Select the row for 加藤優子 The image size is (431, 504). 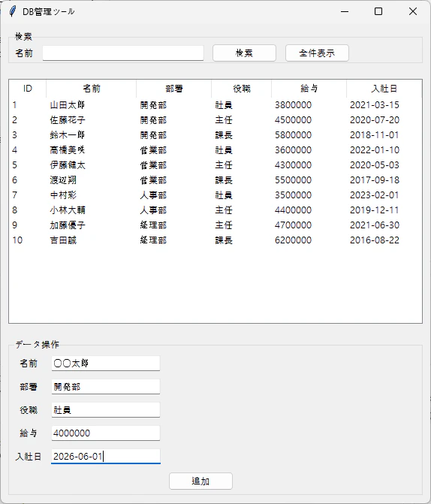[x=215, y=225]
